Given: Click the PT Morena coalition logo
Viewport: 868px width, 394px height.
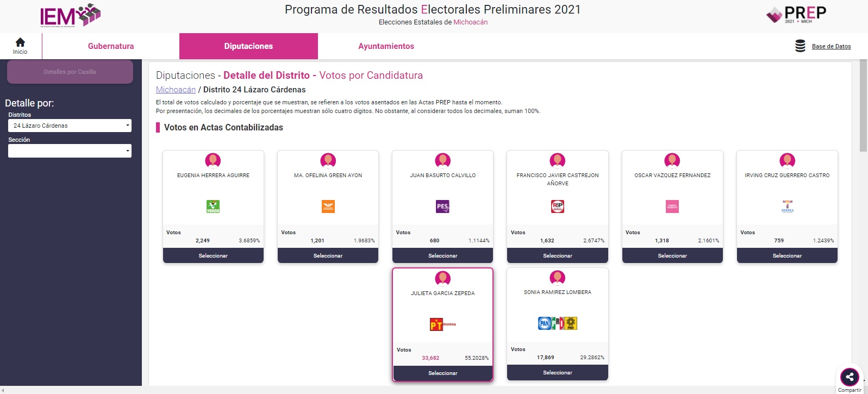Looking at the screenshot, I should pyautogui.click(x=443, y=324).
